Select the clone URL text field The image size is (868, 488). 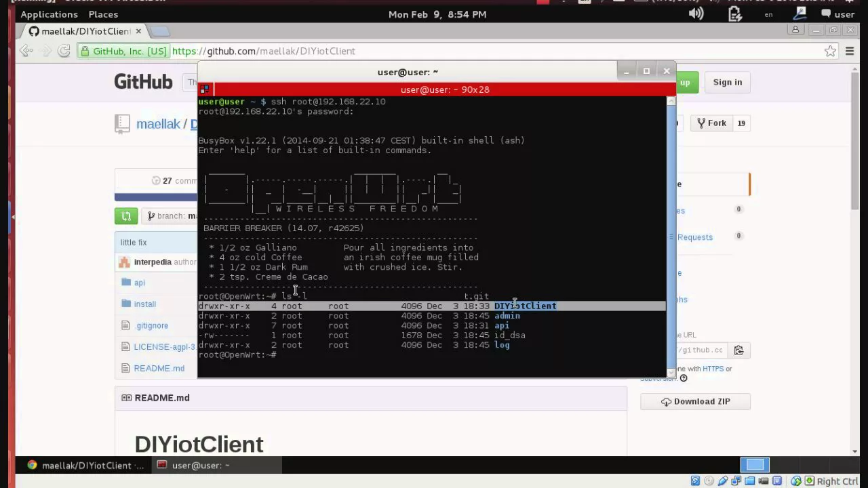click(701, 350)
